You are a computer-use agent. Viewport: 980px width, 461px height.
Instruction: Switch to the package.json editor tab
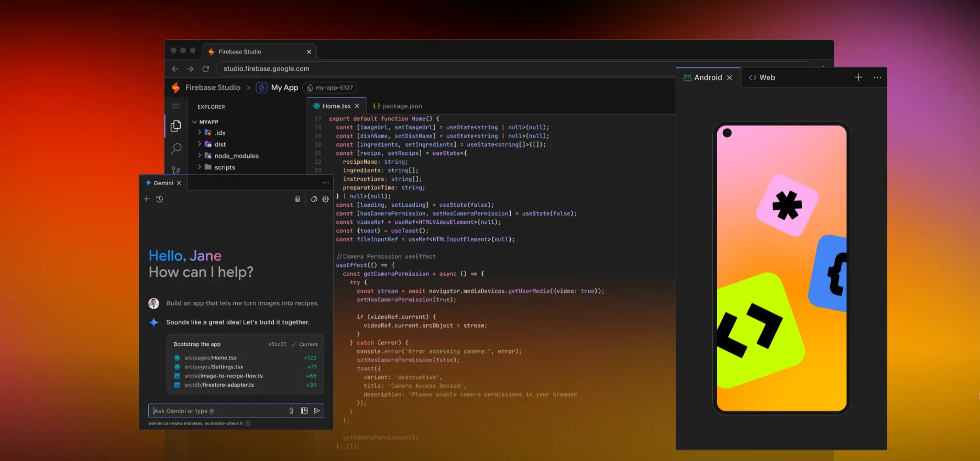click(x=398, y=106)
